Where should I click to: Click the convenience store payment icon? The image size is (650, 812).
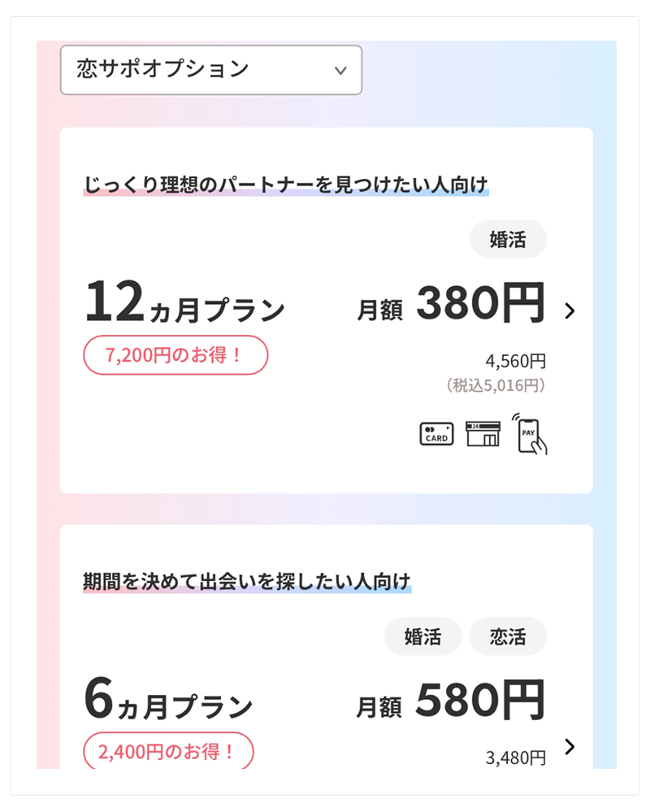tap(483, 433)
